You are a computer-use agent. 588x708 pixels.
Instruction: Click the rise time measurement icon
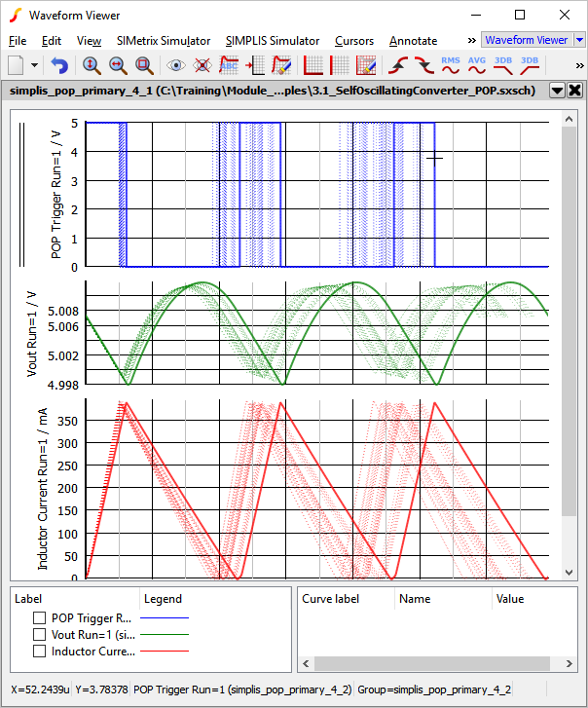coord(397,65)
